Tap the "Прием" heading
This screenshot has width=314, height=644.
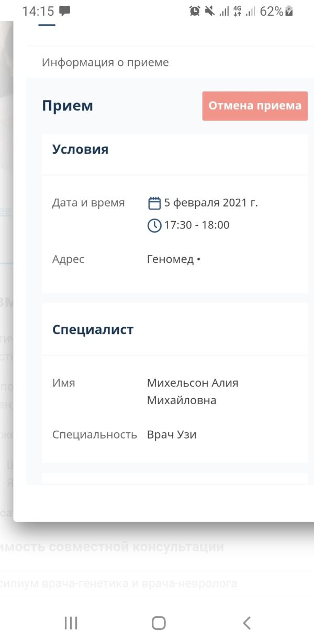coord(68,106)
